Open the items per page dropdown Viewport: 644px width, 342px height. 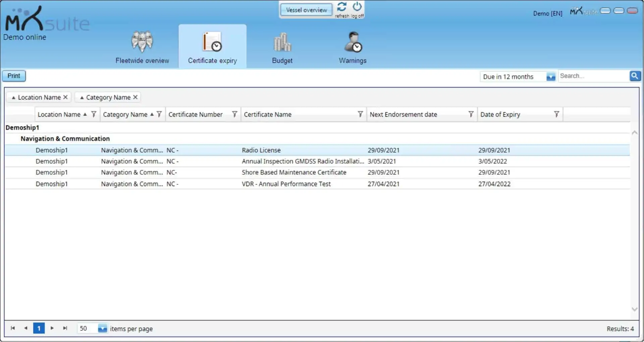102,329
